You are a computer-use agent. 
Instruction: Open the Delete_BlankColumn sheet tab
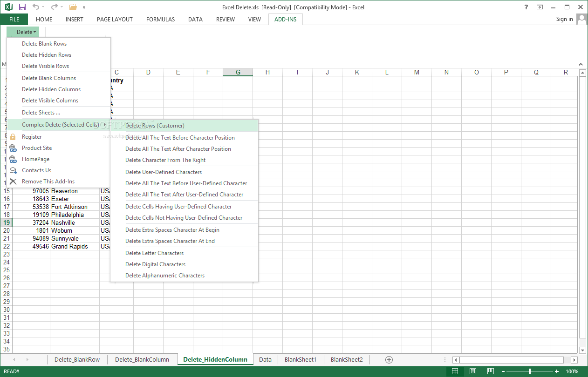point(142,359)
